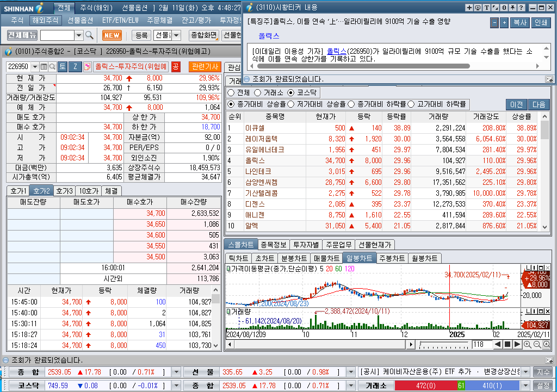The width and height of the screenshot is (557, 392).
Task: Click the 이전 button
Action: click(x=516, y=104)
